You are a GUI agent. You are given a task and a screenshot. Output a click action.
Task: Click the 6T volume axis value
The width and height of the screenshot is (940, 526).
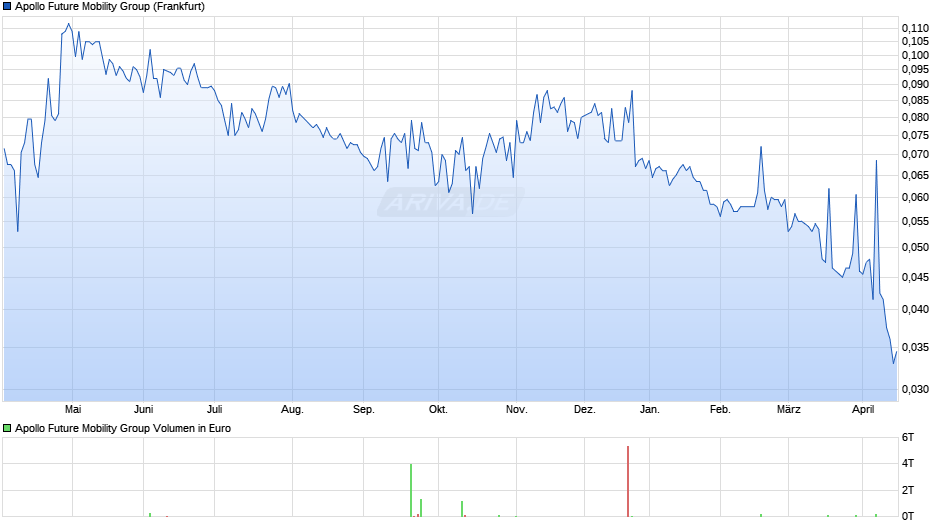(x=908, y=437)
